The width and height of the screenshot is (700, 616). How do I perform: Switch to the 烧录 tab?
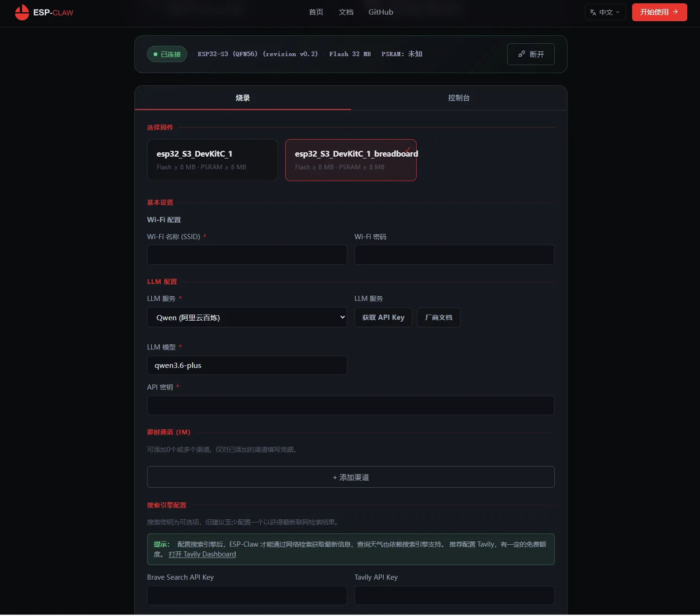click(x=243, y=98)
